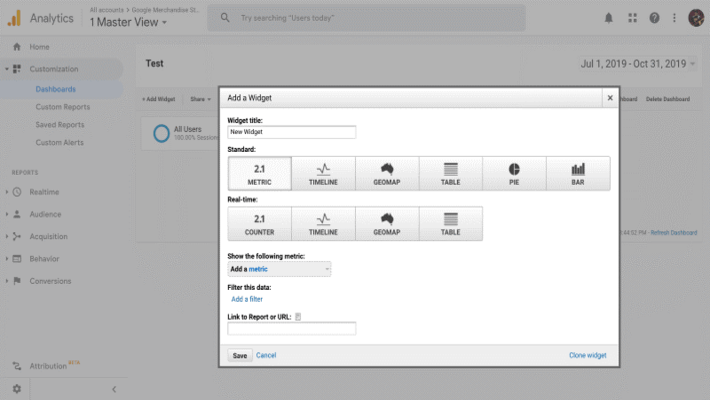The height and width of the screenshot is (400, 710).
Task: Close the Add a Widget dialog
Action: [609, 98]
